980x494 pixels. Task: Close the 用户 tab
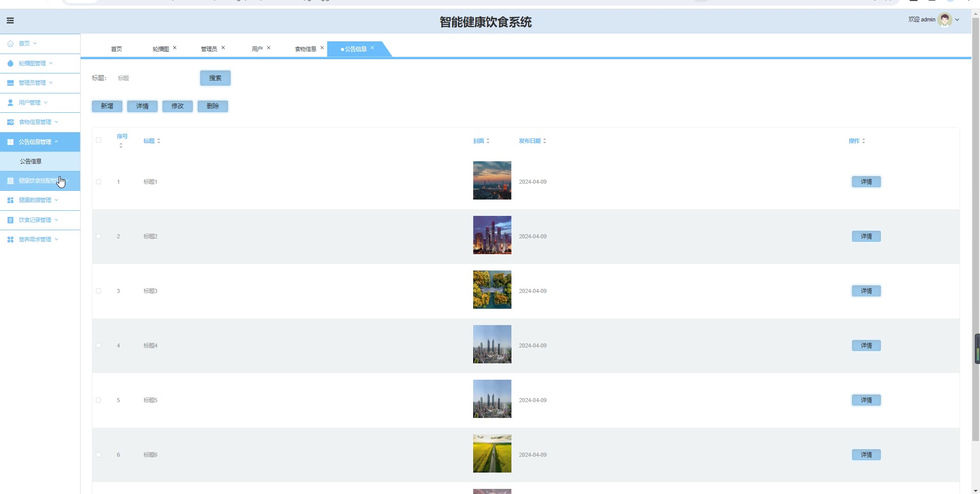[268, 47]
